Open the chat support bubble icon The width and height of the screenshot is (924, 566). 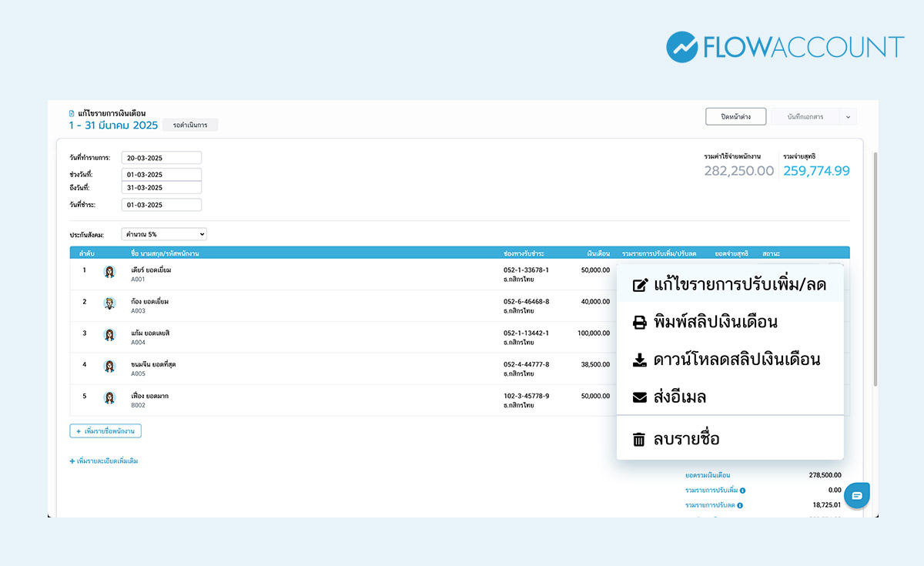pyautogui.click(x=857, y=496)
